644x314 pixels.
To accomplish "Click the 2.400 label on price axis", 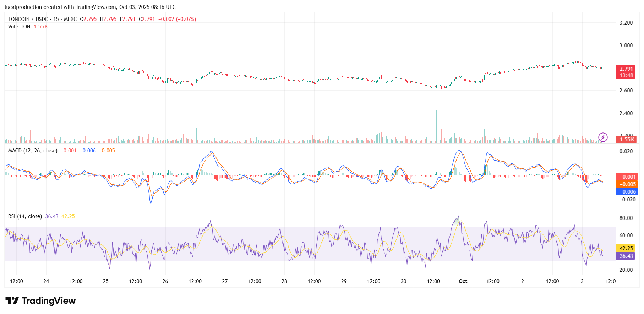I will click(626, 113).
